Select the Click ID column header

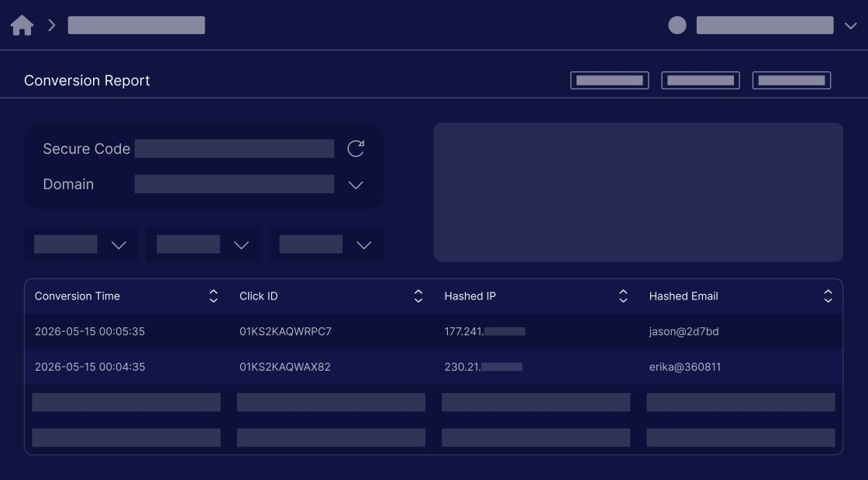tap(259, 296)
